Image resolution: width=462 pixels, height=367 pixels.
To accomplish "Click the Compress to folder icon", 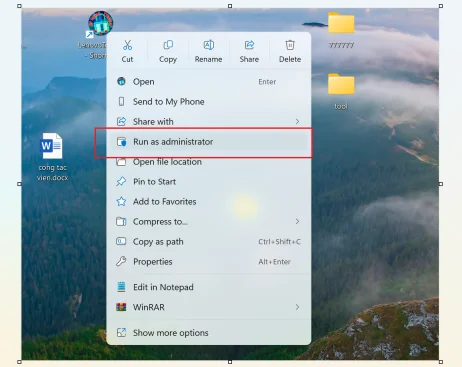I will click(121, 221).
